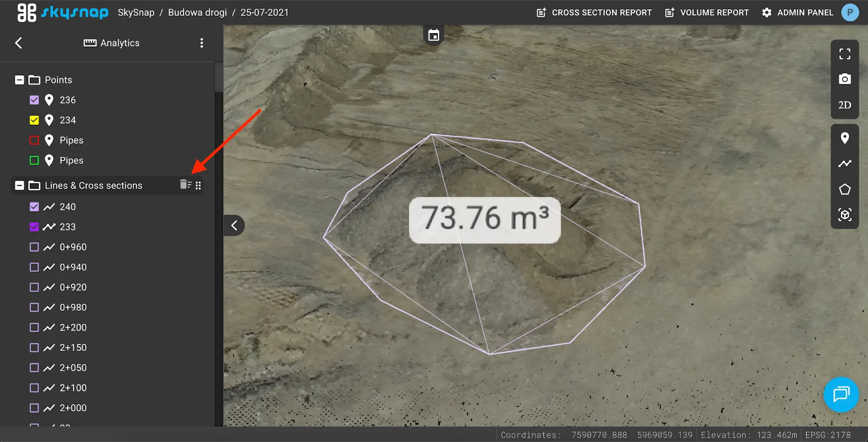Uncheck the checkbox for point 236
Image resolution: width=868 pixels, height=442 pixels.
click(x=34, y=100)
